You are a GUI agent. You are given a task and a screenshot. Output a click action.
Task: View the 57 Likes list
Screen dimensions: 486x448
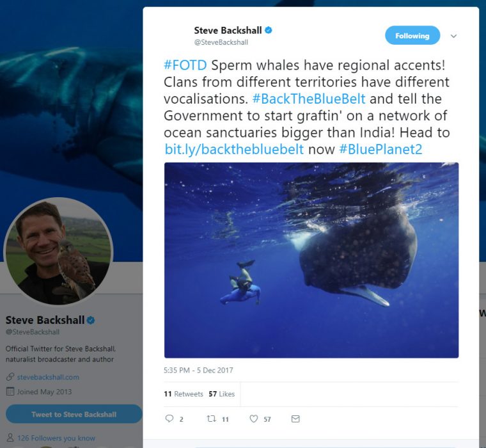[x=222, y=394]
